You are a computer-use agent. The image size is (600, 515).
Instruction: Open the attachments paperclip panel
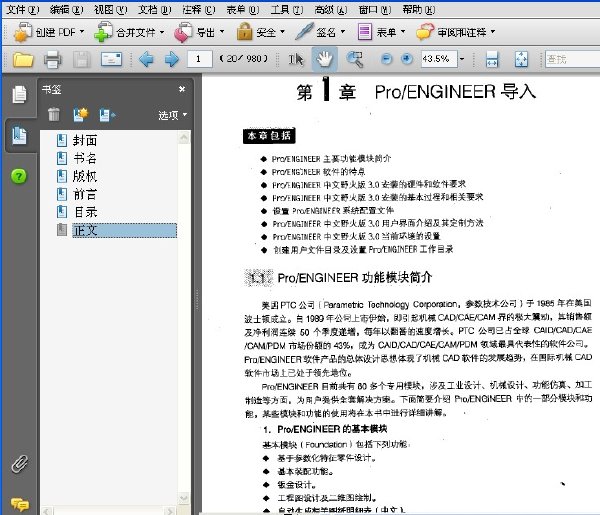pos(20,464)
